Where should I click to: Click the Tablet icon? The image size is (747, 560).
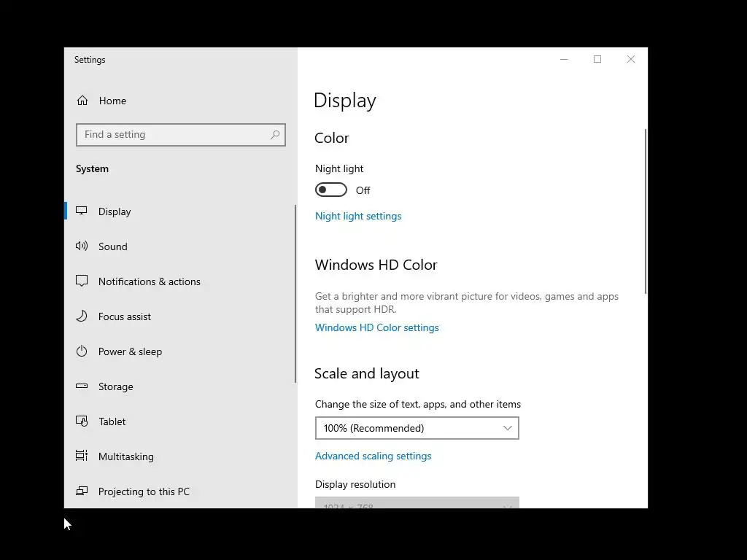(82, 421)
